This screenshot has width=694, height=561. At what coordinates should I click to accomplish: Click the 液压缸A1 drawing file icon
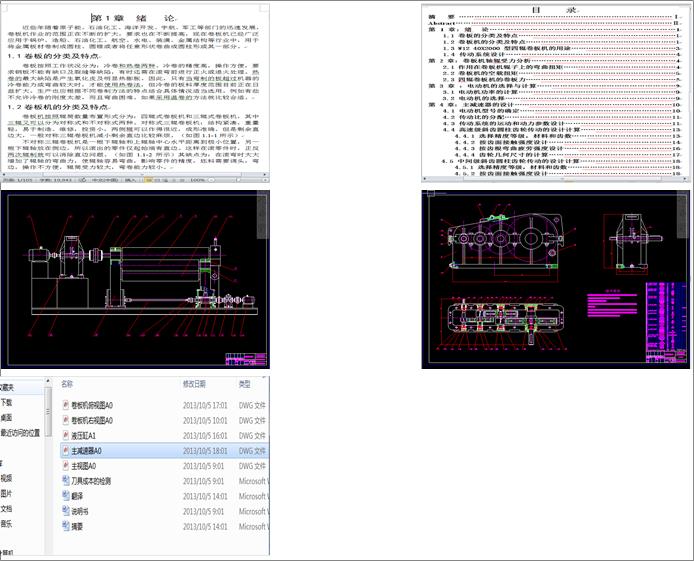coord(66,435)
